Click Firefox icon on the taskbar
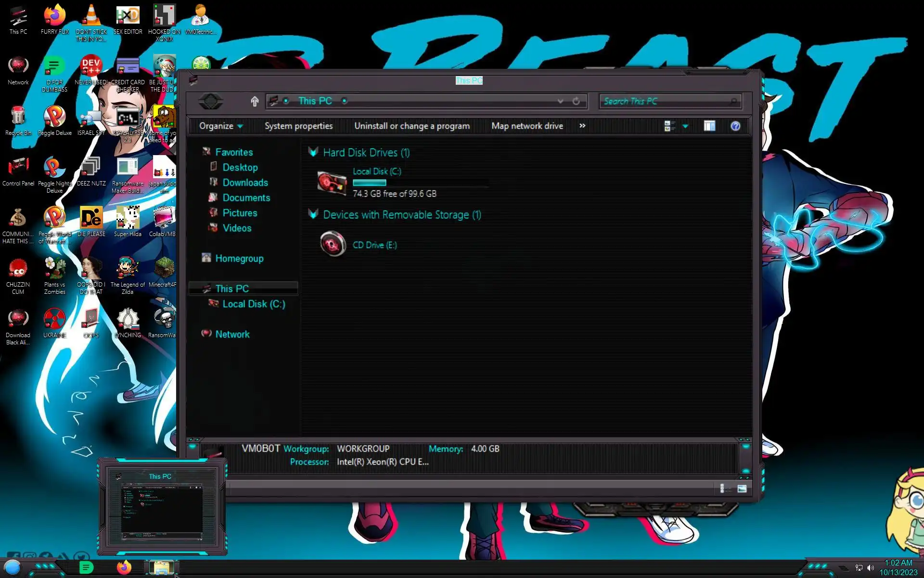The image size is (924, 578). (x=124, y=567)
